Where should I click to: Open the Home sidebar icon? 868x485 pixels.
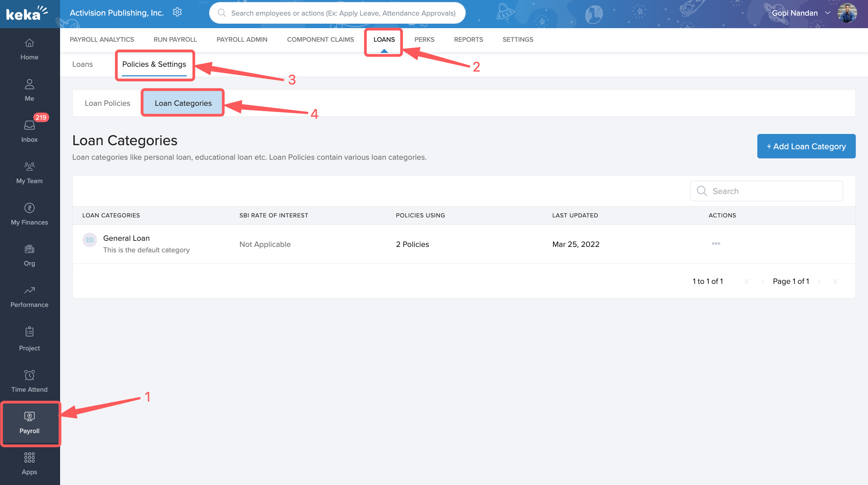pos(29,49)
